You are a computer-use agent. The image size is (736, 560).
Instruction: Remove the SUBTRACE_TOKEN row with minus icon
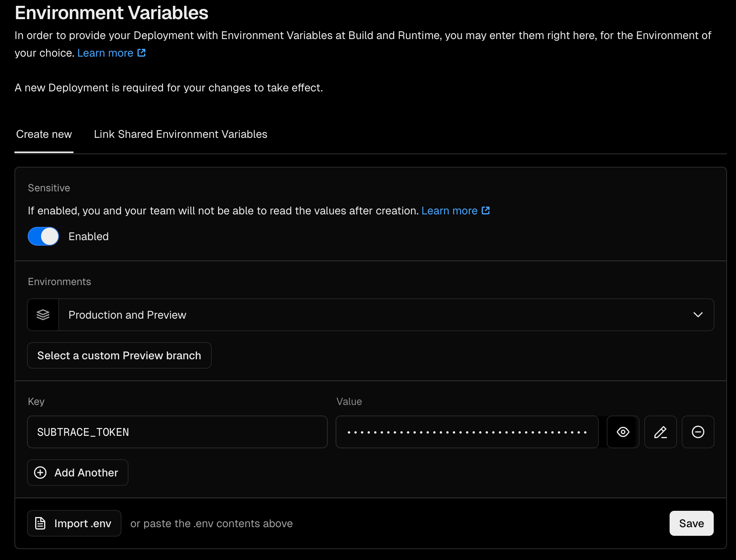(698, 432)
